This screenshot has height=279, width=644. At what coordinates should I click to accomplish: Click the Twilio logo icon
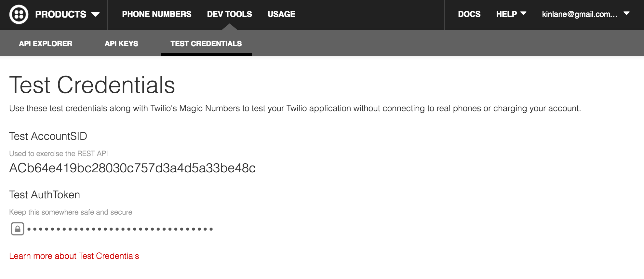coord(19,14)
